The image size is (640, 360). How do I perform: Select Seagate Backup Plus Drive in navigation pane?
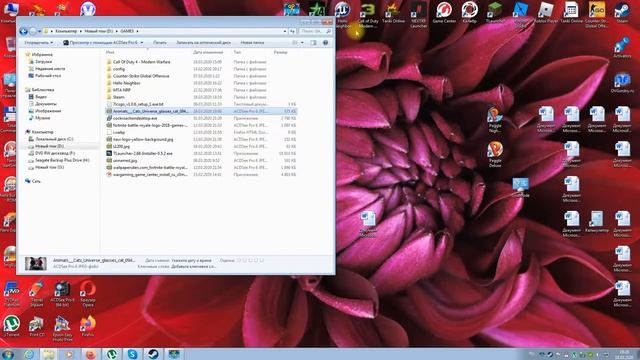point(62,160)
